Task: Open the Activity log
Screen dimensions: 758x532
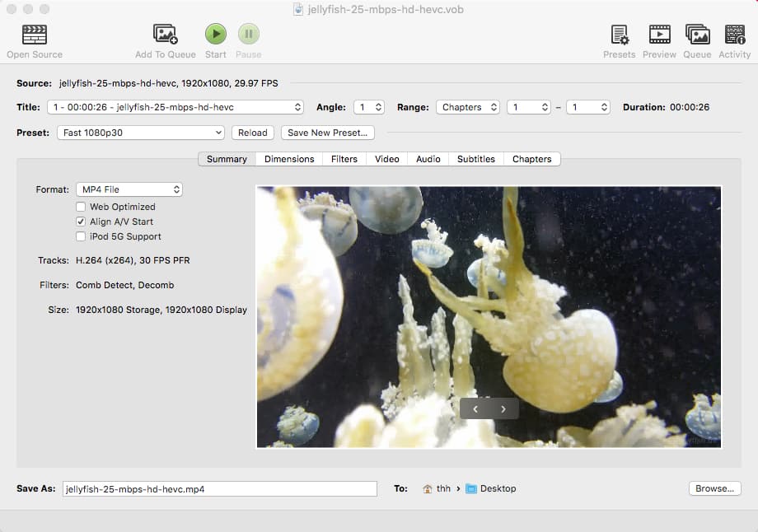Action: click(734, 35)
